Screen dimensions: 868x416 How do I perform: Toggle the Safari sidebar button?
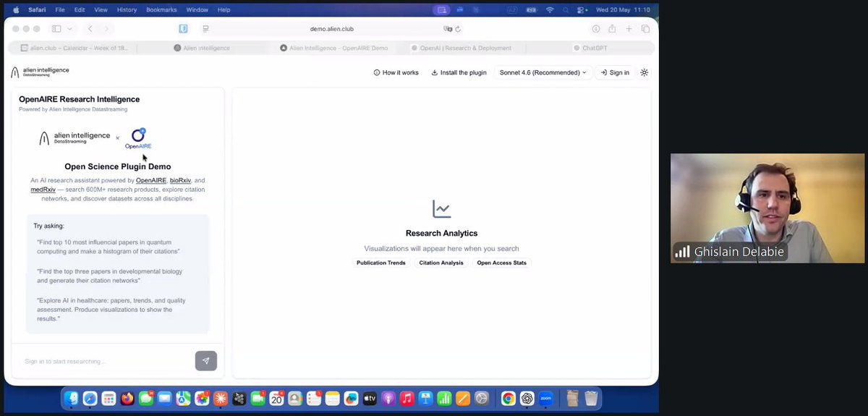56,29
